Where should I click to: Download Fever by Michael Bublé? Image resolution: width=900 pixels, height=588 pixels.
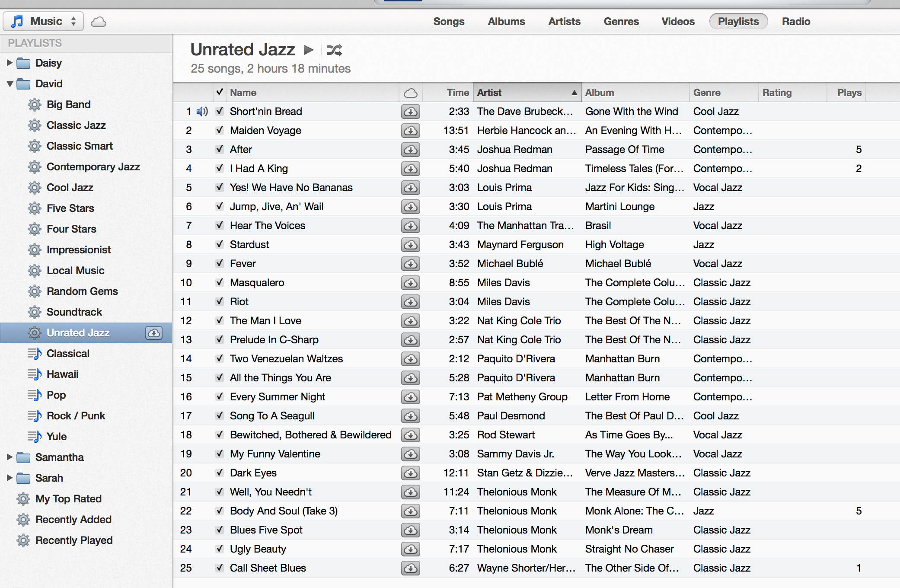tap(410, 264)
